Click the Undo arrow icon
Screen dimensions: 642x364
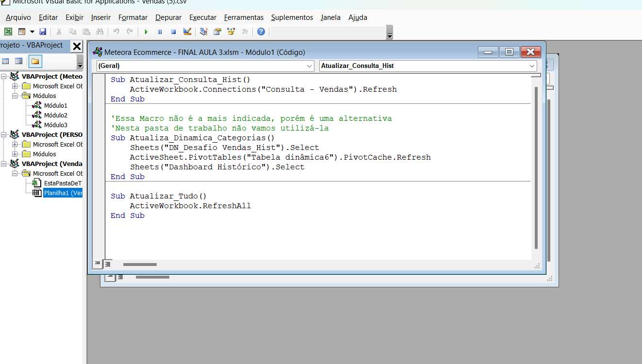116,32
